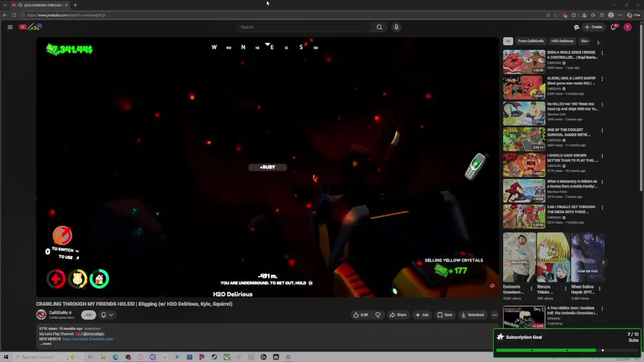
Task: Open the Create menu button
Action: pyautogui.click(x=594, y=27)
